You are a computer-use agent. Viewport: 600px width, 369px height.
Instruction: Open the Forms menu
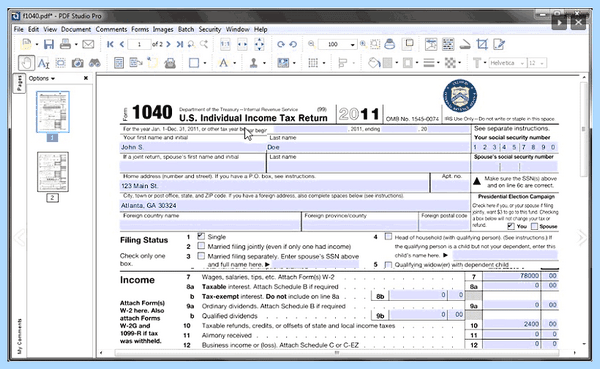(140, 29)
